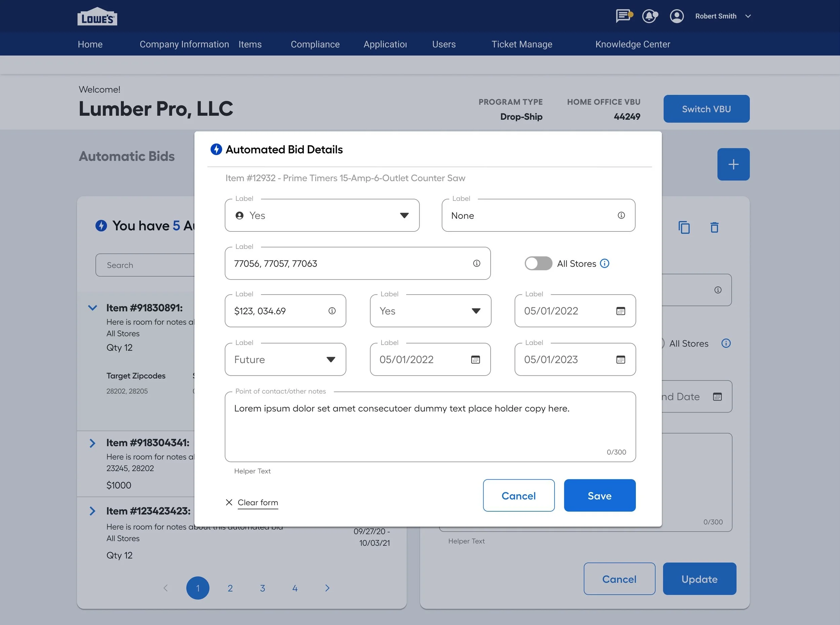The height and width of the screenshot is (625, 840).
Task: Open the messages chat icon
Action: click(x=623, y=16)
